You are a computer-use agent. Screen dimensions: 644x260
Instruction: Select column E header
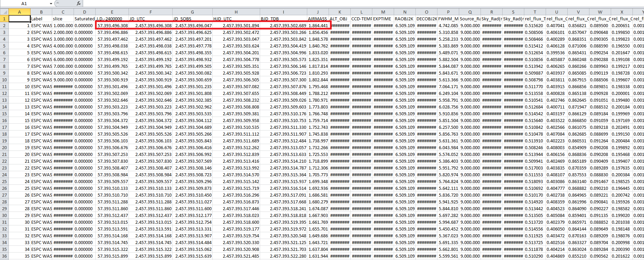pos(112,12)
